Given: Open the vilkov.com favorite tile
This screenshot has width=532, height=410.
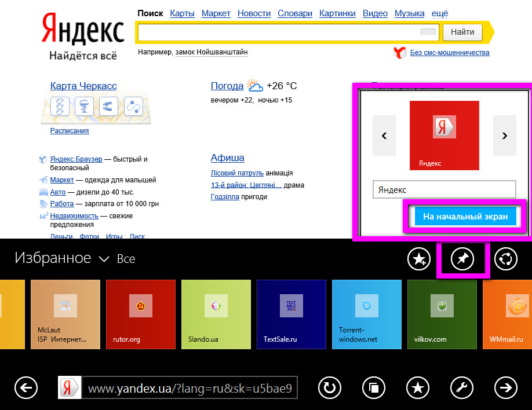Looking at the screenshot, I should pyautogui.click(x=442, y=314).
